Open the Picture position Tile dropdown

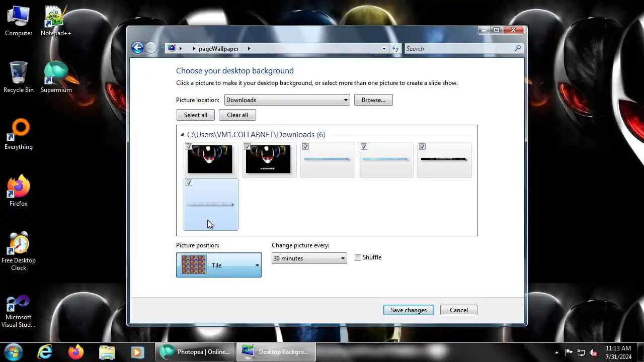coord(219,265)
